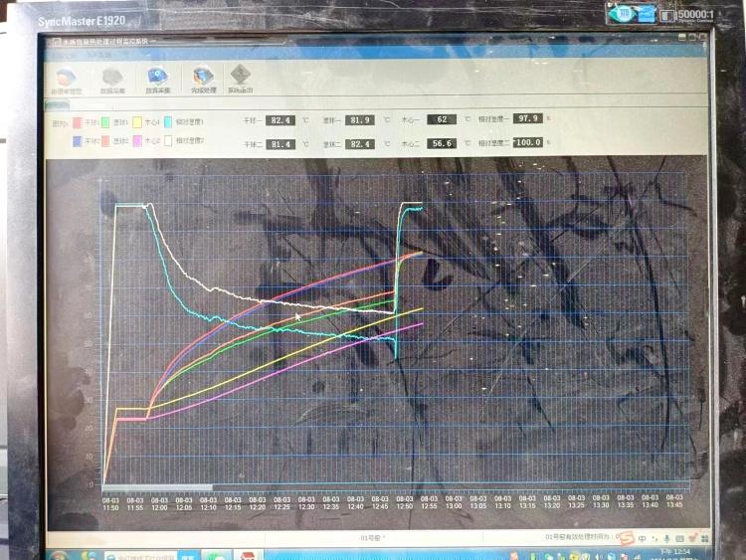Viewport: 746px width, 560px height.
Task: Toggle the yellow 木心1 legend swatch
Action: tap(136, 122)
